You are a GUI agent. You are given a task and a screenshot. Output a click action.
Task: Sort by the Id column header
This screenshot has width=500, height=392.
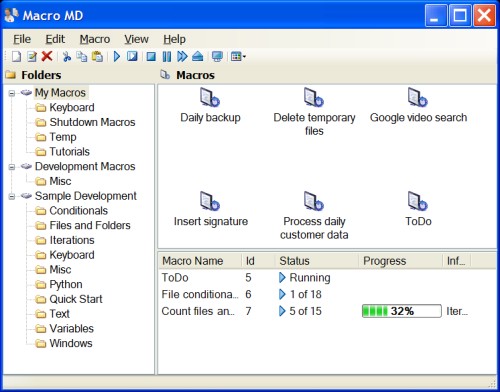258,261
